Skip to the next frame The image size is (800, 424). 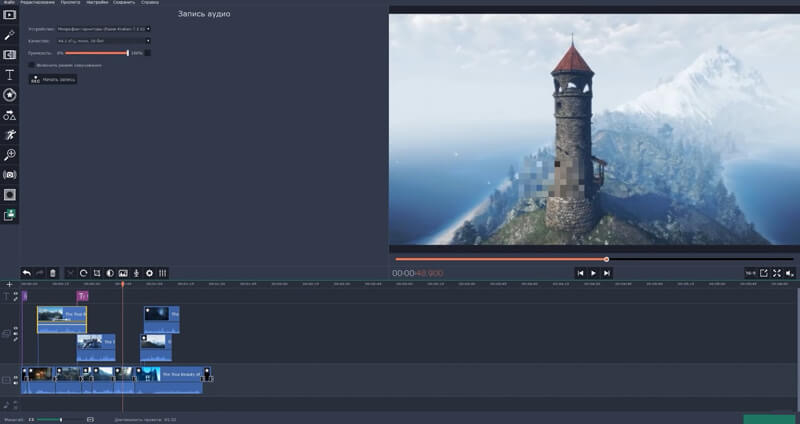(607, 273)
